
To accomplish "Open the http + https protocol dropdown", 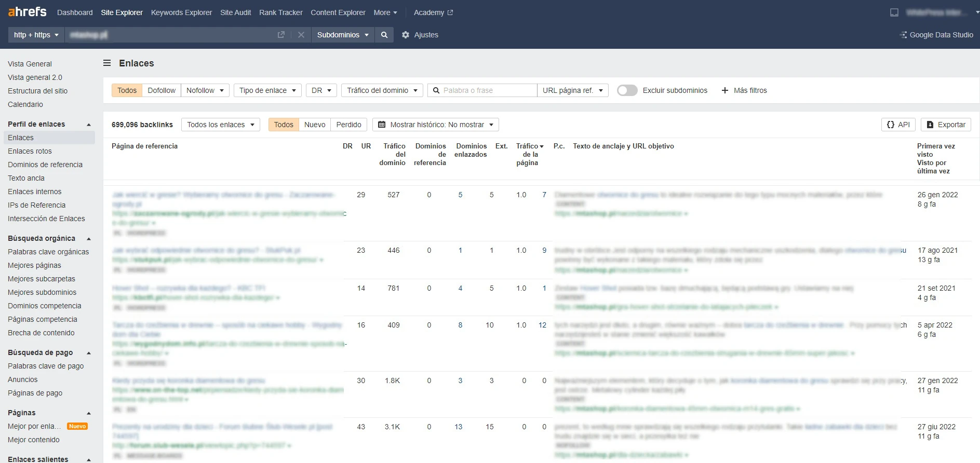I will [x=36, y=35].
